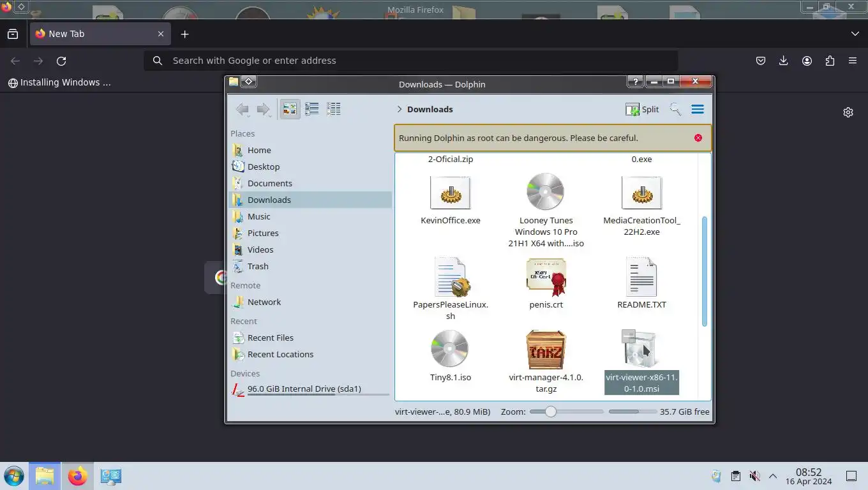Screen dimensions: 868x490
Task: Click the Downloads breadcrumb label
Action: [430, 109]
